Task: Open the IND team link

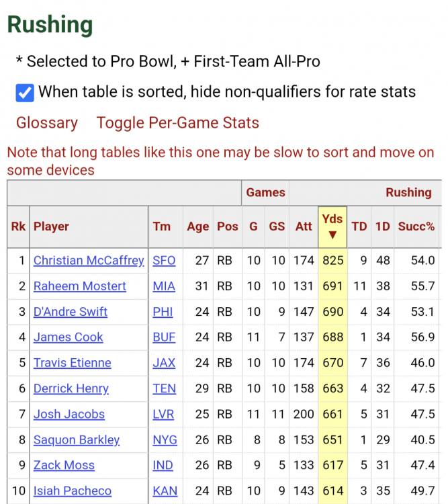Action: (163, 465)
